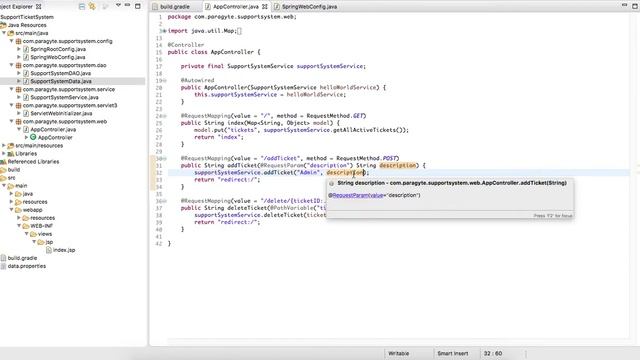Expand Libraries node in explorer
The image size is (640, 360).
(4, 153)
